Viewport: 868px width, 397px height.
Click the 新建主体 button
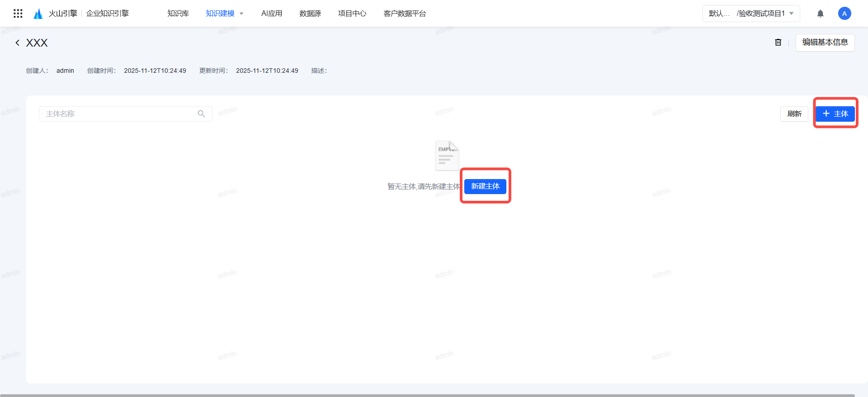486,186
